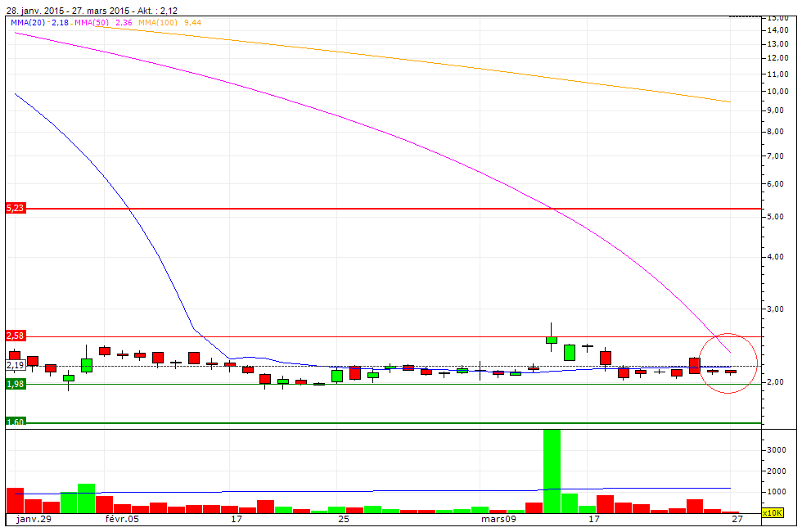Click the janv.29 date label
The image size is (802, 532).
pos(34,519)
